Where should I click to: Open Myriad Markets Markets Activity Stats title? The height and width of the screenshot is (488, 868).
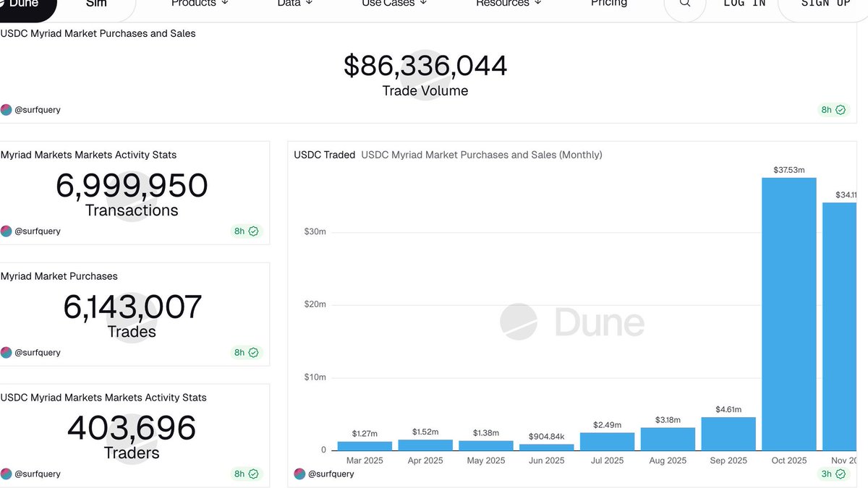(x=88, y=155)
